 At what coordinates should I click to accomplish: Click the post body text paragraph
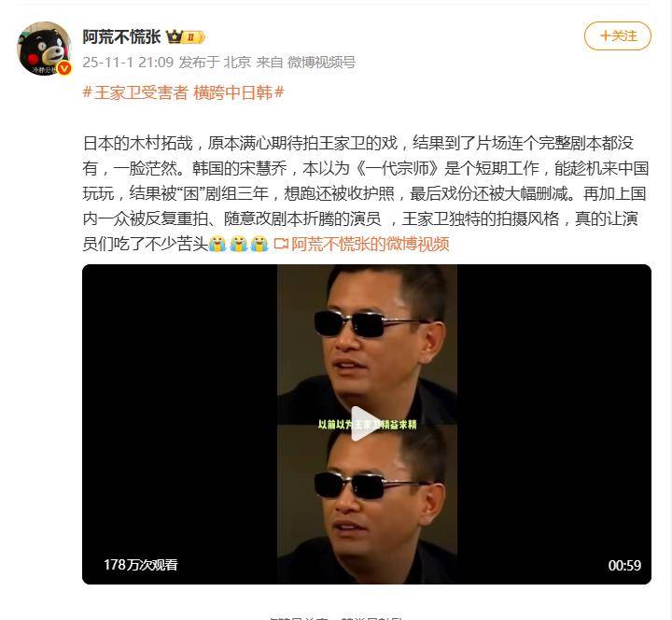click(366, 193)
